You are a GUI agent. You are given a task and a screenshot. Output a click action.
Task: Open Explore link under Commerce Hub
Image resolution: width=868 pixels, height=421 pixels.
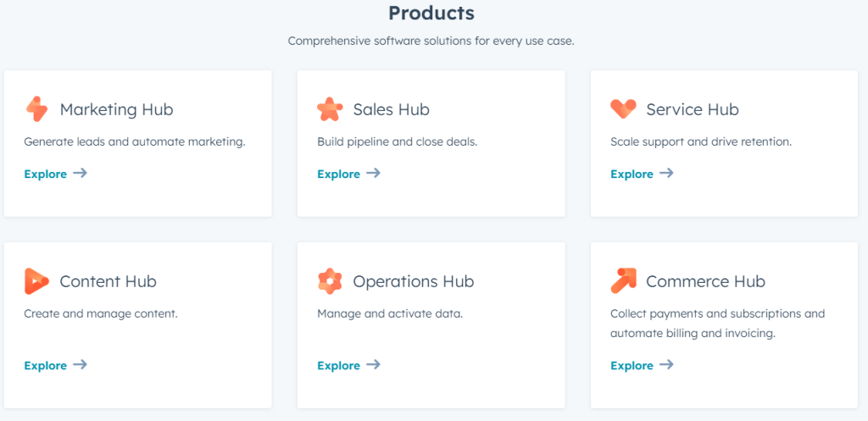(x=632, y=365)
